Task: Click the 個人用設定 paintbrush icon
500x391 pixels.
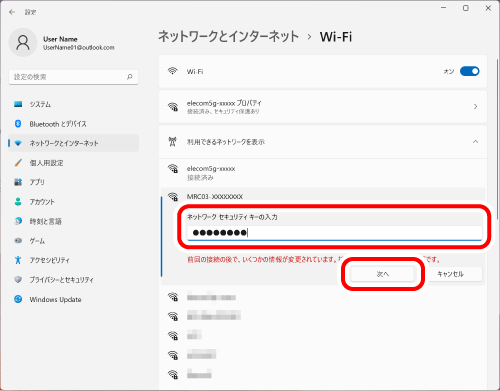Action: point(18,163)
